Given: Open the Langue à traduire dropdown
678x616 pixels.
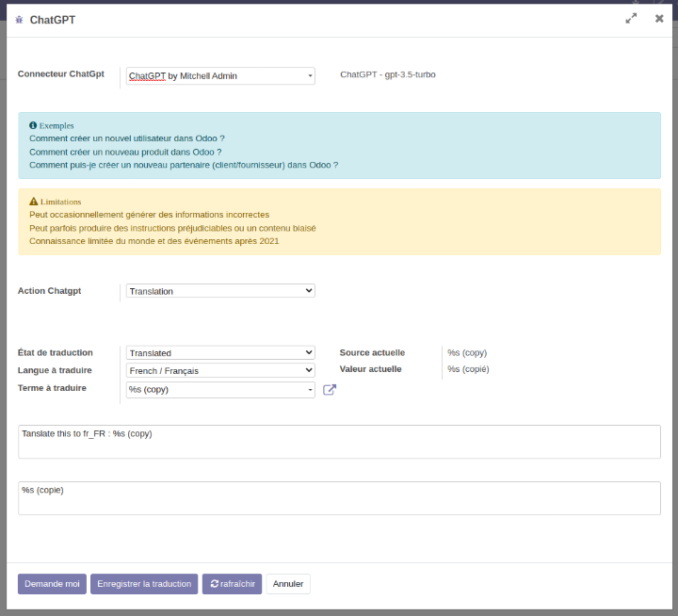Looking at the screenshot, I should (x=220, y=371).
